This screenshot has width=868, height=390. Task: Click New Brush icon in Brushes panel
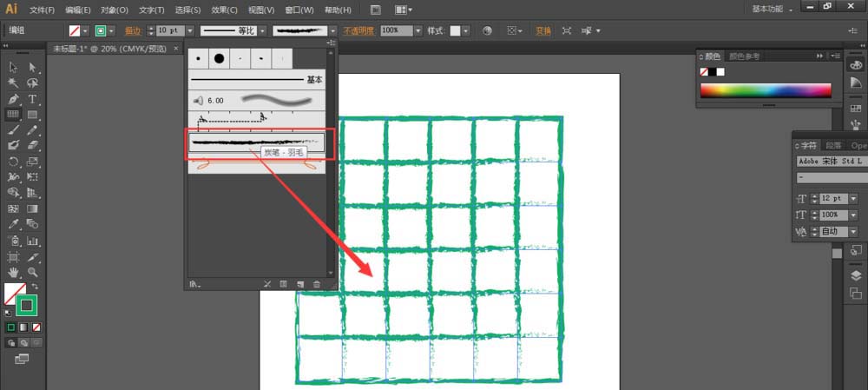pyautogui.click(x=300, y=284)
